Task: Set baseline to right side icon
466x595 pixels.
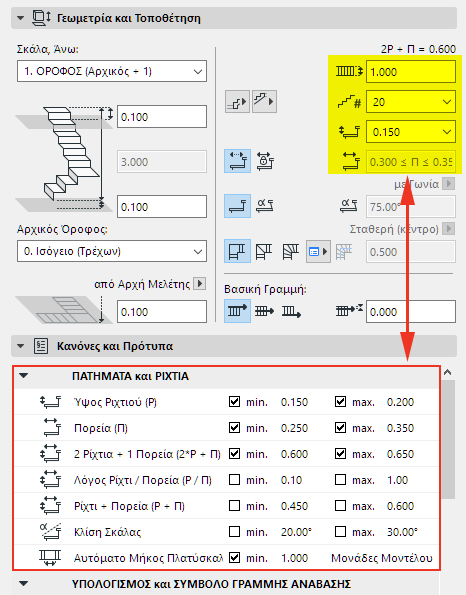Action: [291, 312]
